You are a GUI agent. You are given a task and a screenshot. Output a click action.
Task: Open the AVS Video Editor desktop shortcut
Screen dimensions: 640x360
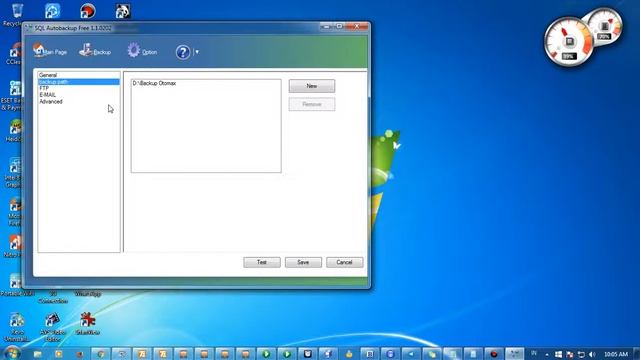tap(52, 327)
